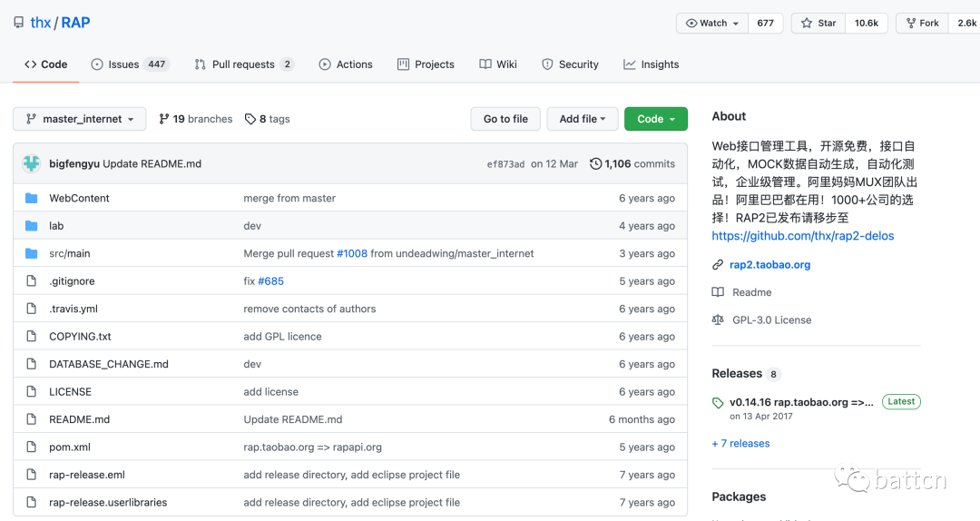
Task: Open the Watch notifications dropdown
Action: 712,23
